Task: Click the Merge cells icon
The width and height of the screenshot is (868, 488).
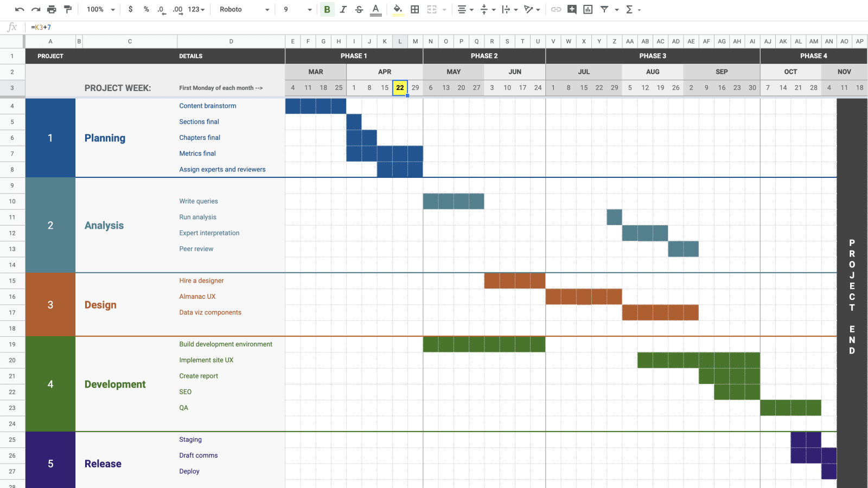Action: pos(432,9)
